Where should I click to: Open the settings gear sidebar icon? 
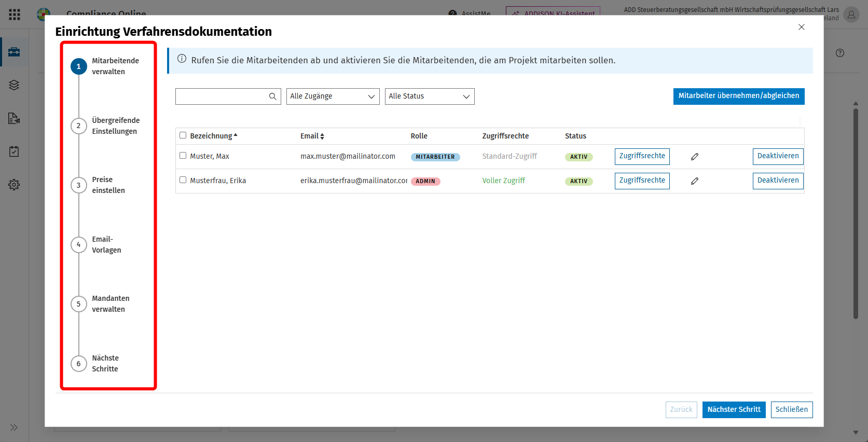[x=14, y=185]
